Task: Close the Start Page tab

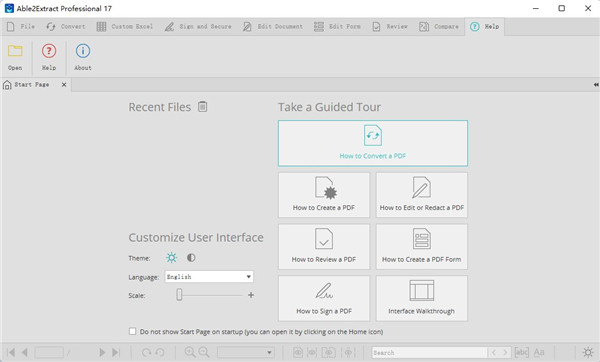Action: (x=64, y=85)
